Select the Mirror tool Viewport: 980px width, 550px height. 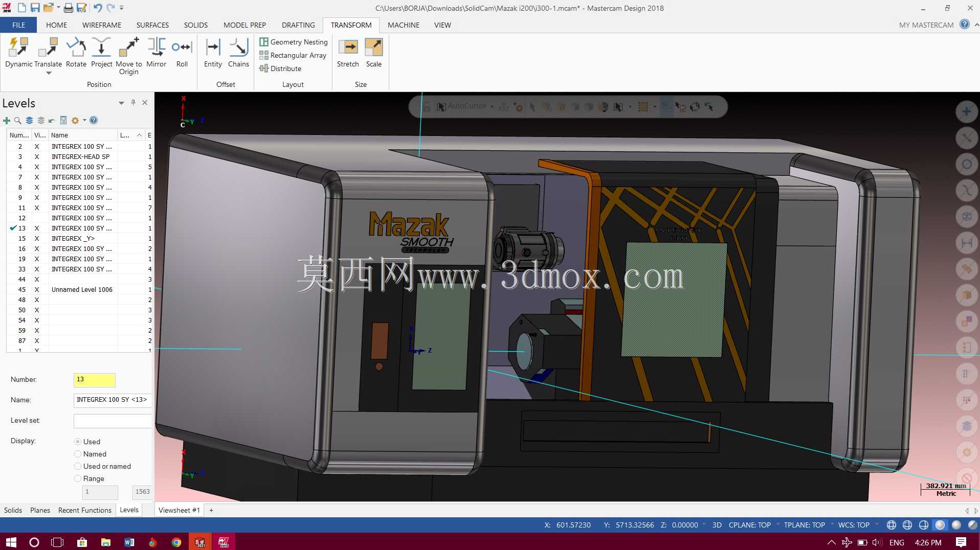point(156,52)
